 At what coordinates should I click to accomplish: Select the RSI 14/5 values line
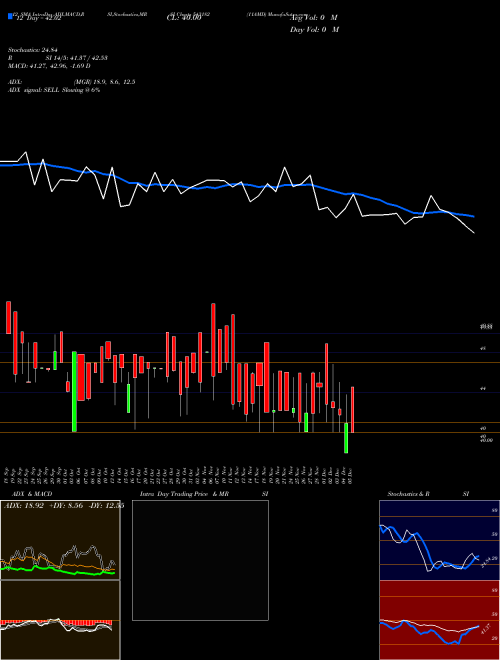(58, 58)
